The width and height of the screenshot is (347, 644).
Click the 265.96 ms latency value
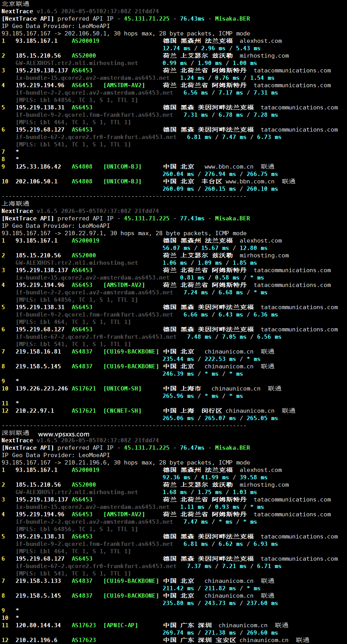pos(178,396)
